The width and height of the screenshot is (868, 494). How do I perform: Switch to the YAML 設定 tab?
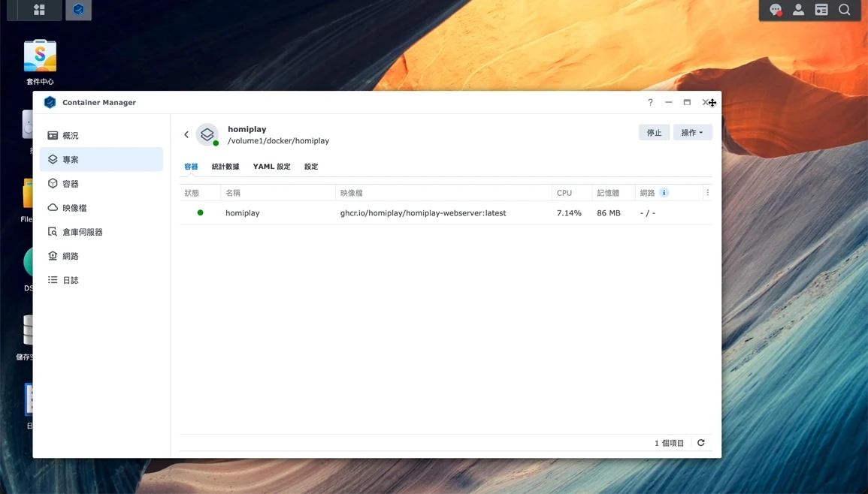272,167
